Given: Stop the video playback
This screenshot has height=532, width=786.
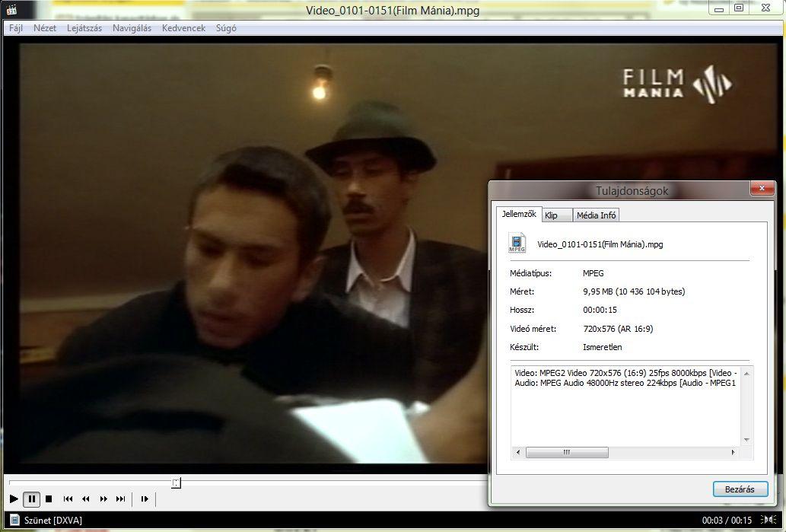Looking at the screenshot, I should pyautogui.click(x=49, y=499).
